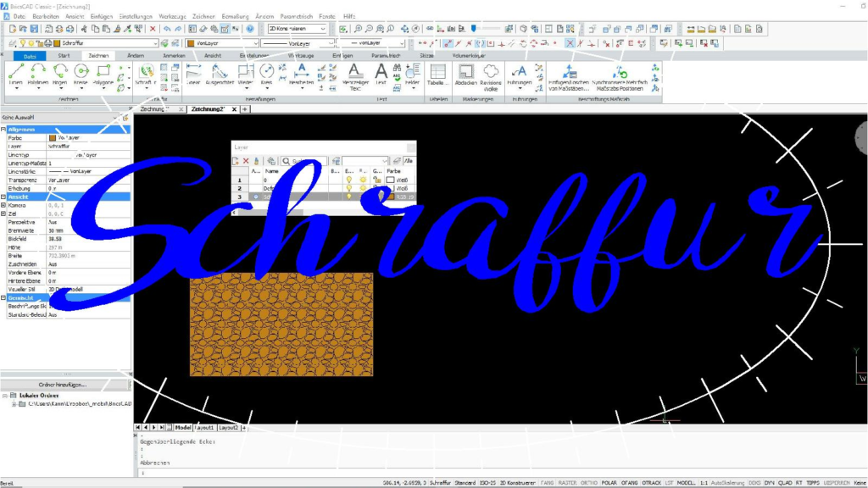The width and height of the screenshot is (868, 488).
Task: Select the Kreise circle tool
Action: (81, 76)
